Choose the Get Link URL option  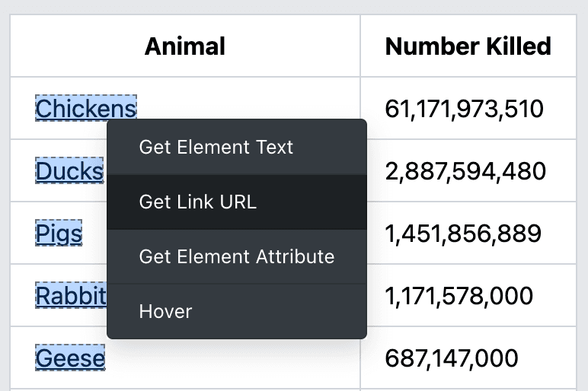point(197,202)
